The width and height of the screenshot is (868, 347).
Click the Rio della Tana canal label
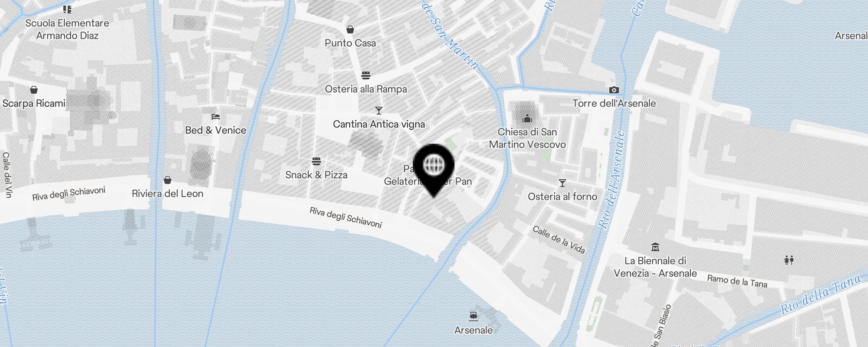(821, 295)
